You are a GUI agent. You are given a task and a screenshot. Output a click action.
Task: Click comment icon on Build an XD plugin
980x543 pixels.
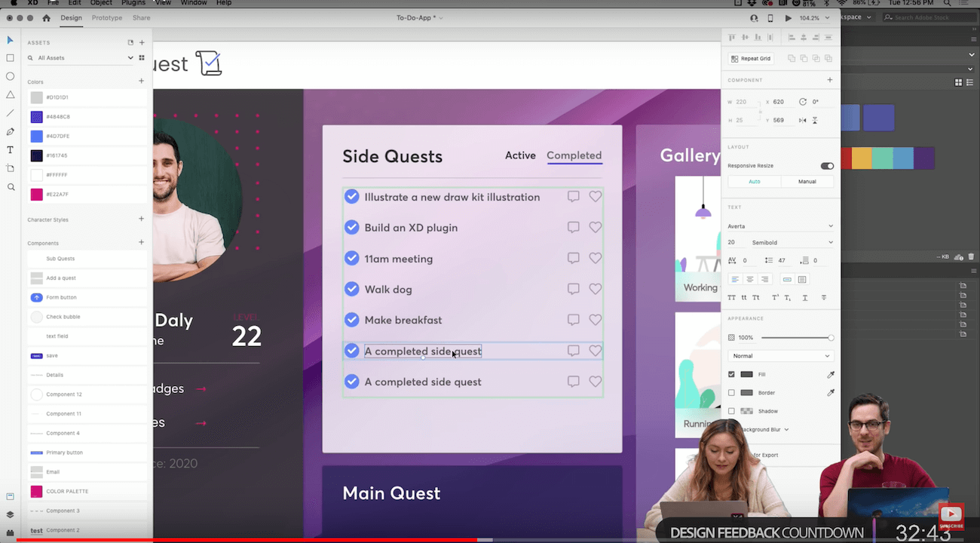coord(573,227)
